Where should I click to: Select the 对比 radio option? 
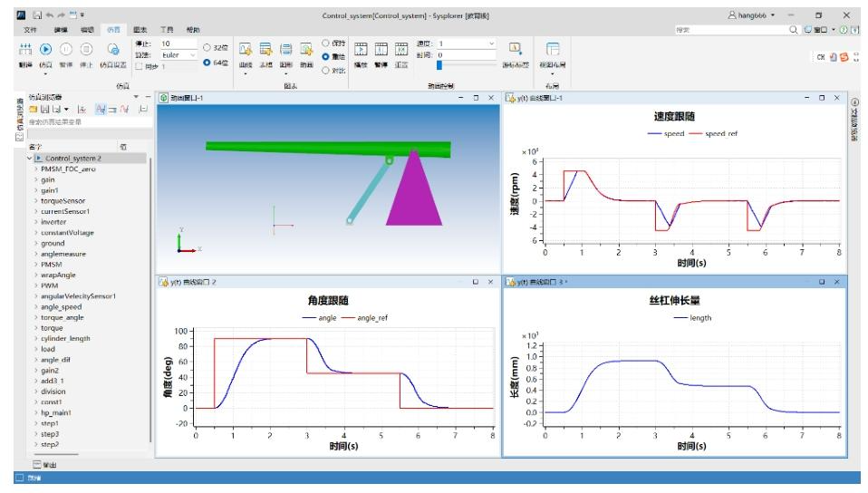pyautogui.click(x=325, y=71)
